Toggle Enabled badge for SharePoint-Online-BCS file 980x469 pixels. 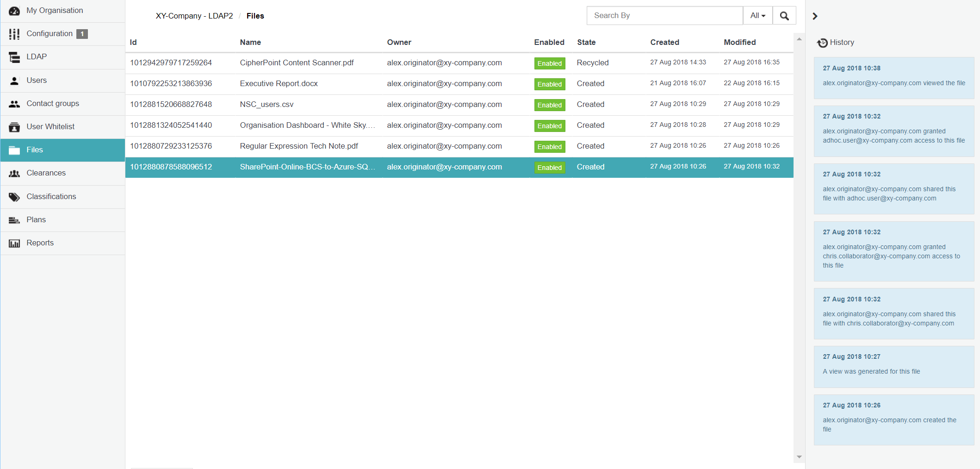pos(550,168)
